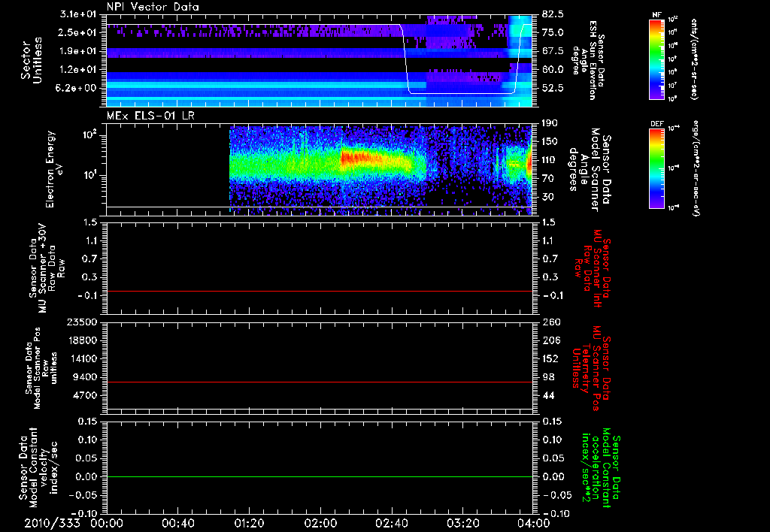Screen dimensions: 770x532
Task: Select the 'NPI Vector Data' panel title
Action: click(x=153, y=7)
